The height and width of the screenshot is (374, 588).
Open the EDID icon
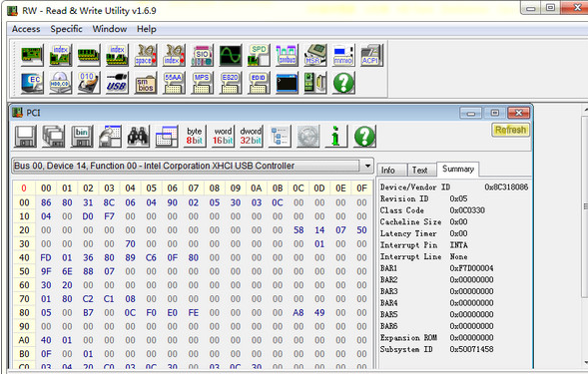pos(259,83)
